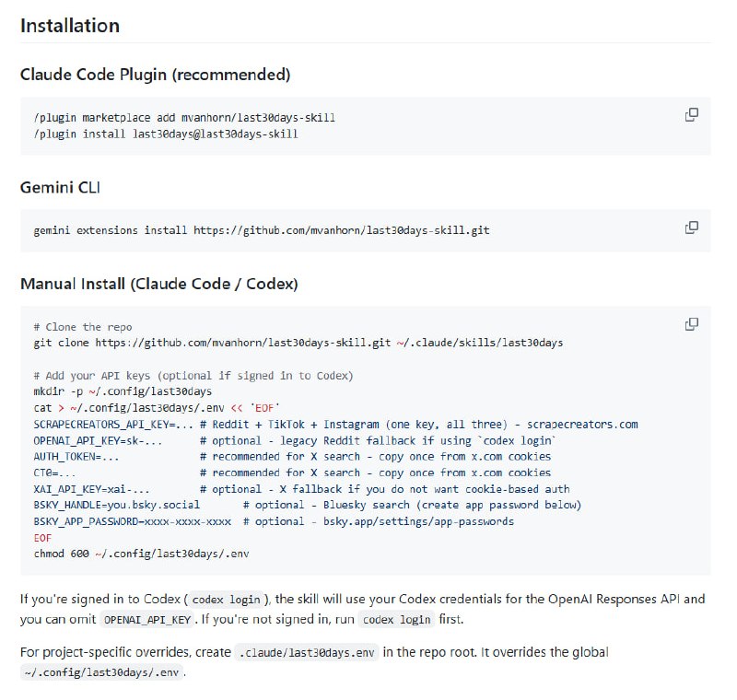Click the Claude Code Plugin (recommended) heading
737x700 pixels.
[155, 74]
